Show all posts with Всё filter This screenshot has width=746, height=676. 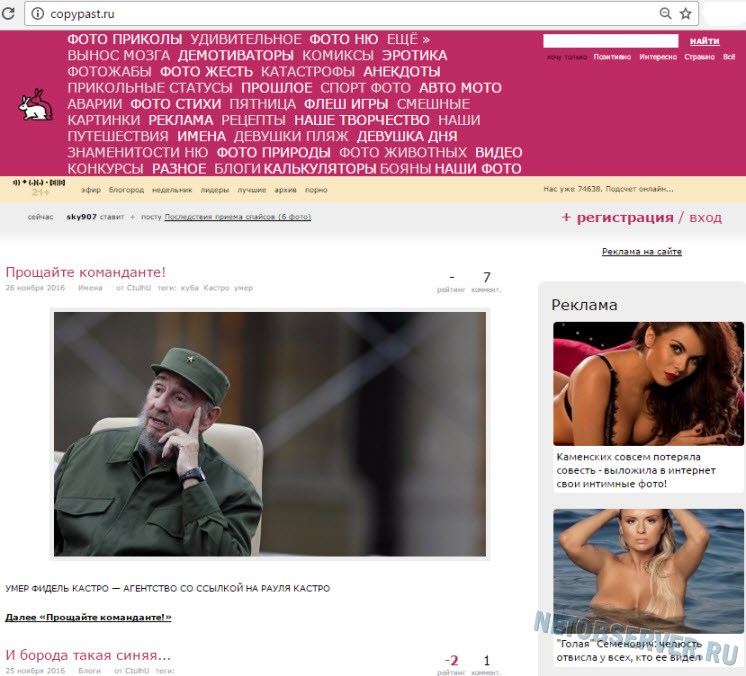click(729, 57)
